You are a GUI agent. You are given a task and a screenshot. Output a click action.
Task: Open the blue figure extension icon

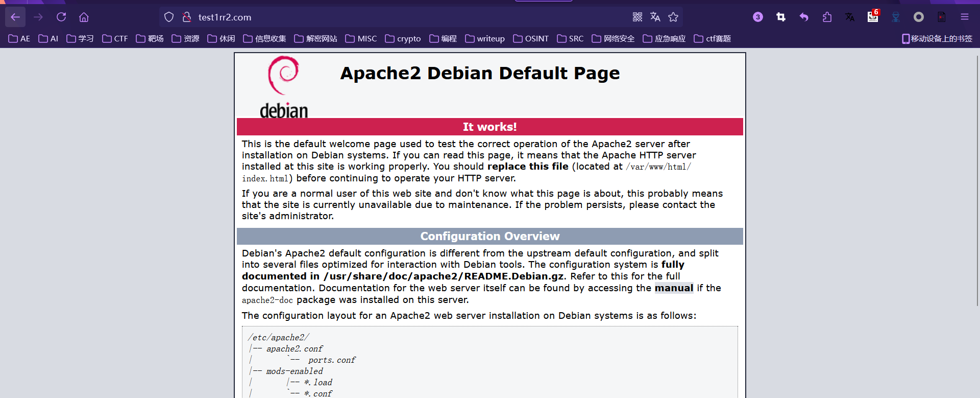pos(896,17)
